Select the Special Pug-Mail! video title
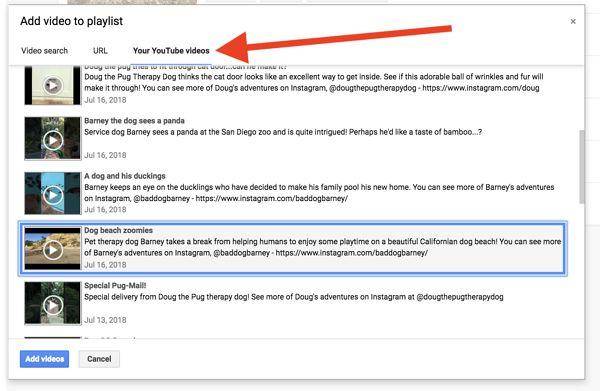 click(115, 285)
